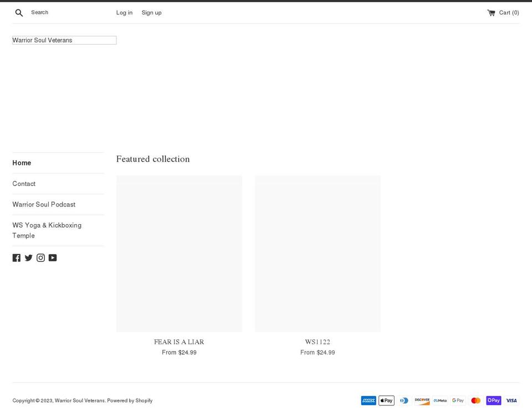Open the Log in link
The image size is (532, 418).
(124, 13)
